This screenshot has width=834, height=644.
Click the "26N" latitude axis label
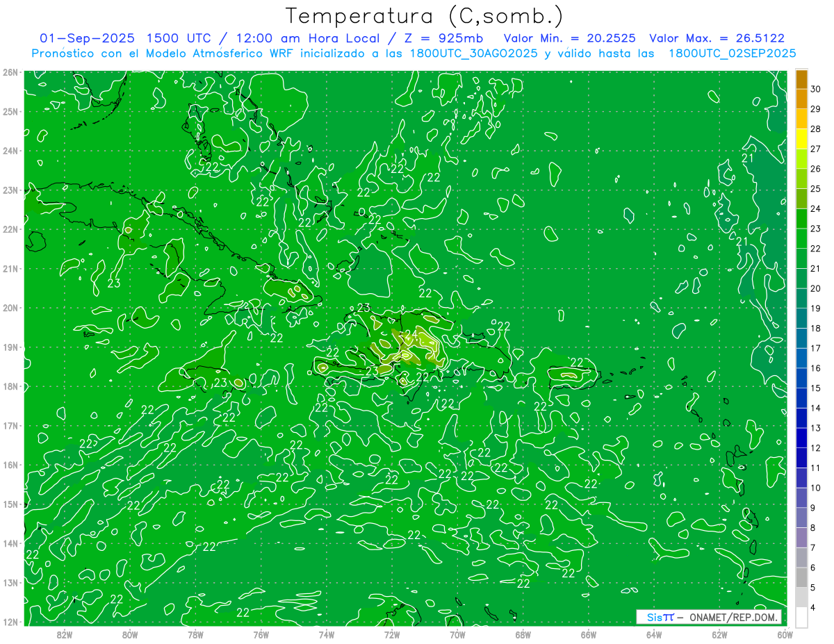click(10, 72)
